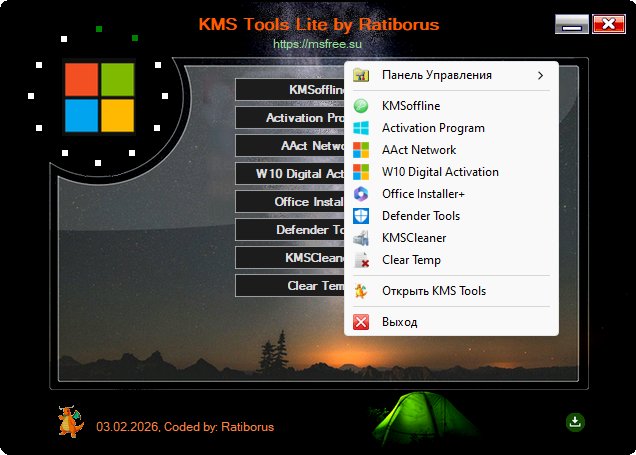Image resolution: width=636 pixels, height=455 pixels.
Task: Click the Activation Program Windows icon
Action: pos(361,128)
